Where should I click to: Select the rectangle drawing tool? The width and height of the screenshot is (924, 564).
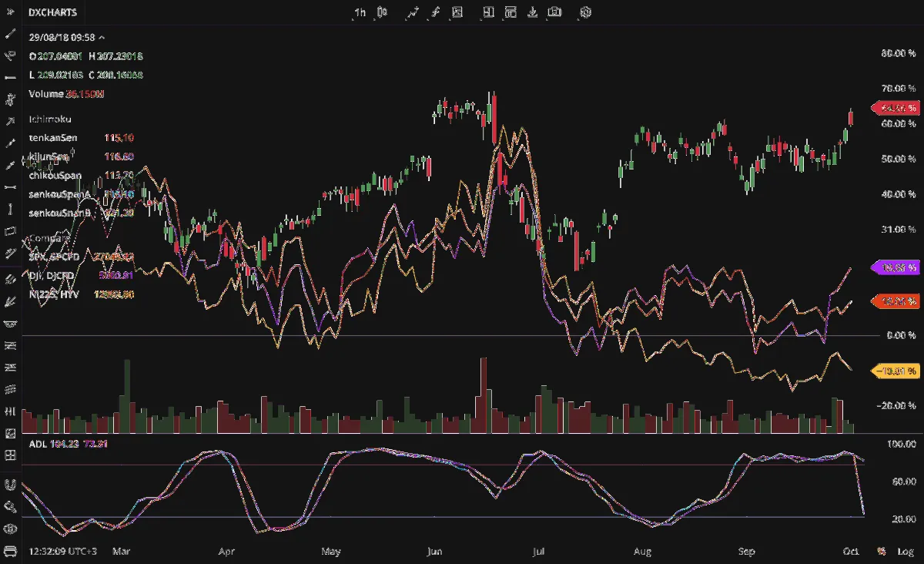(10, 231)
